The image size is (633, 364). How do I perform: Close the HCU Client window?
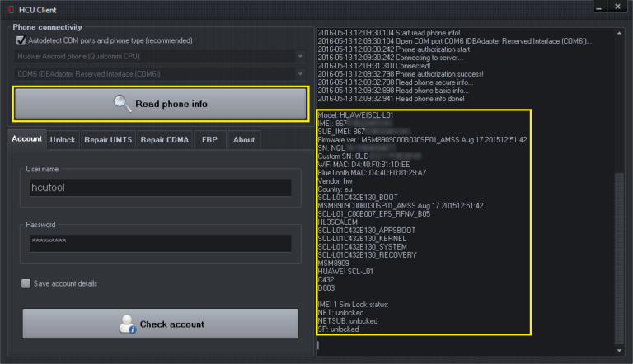tap(617, 7)
